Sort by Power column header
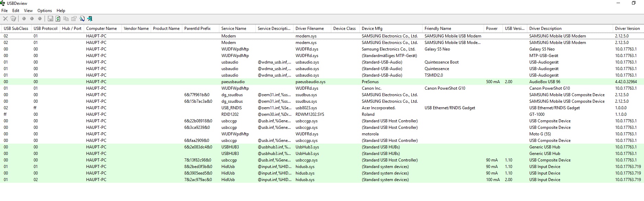Screen dimensions: 644x201 [x=492, y=29]
